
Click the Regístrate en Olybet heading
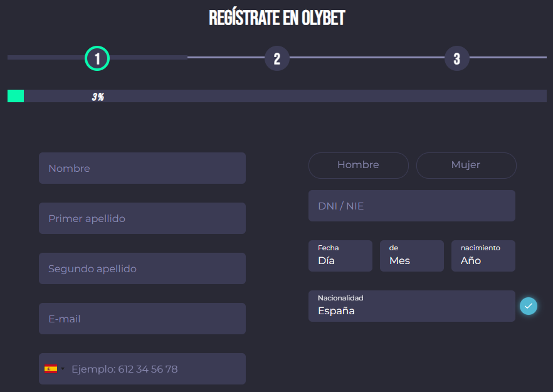(276, 18)
